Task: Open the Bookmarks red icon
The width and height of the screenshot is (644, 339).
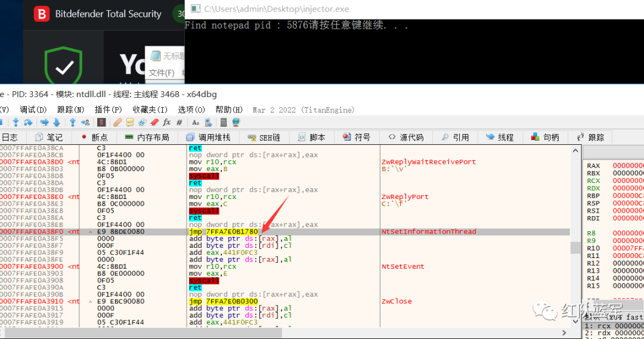Action: click(x=154, y=122)
